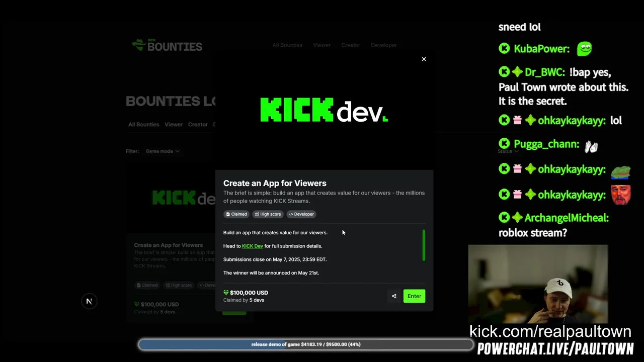
Task: Click the POWERCHAT.LIVE/PAULTOWN text
Action: coord(555,348)
